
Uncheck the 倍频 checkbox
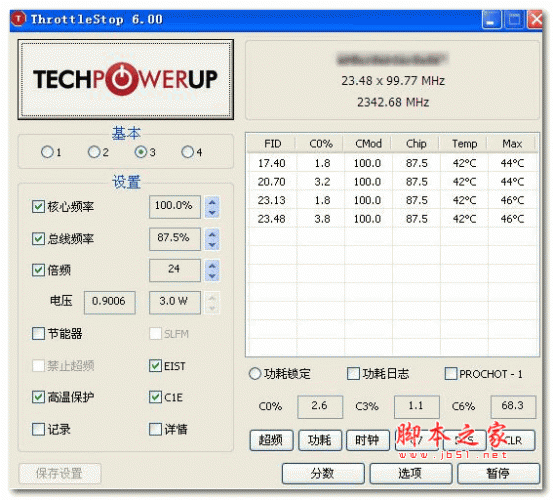pos(38,270)
